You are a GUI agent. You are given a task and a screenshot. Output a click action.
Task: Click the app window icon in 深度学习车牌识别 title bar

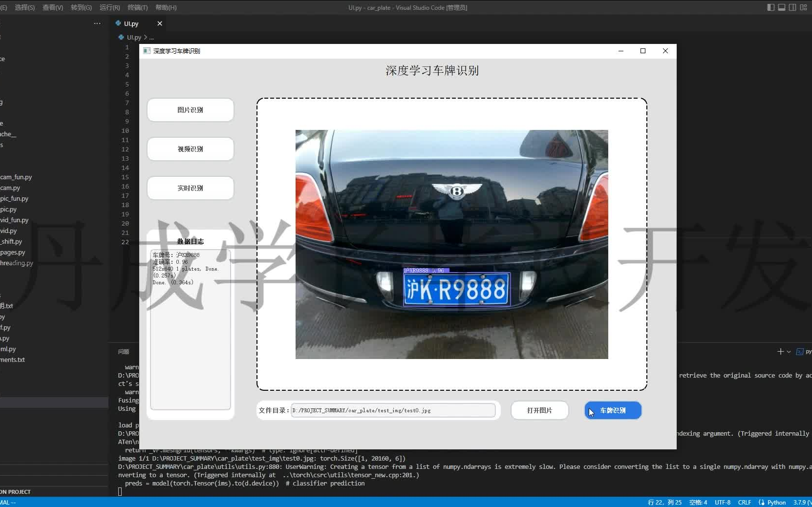pyautogui.click(x=147, y=51)
